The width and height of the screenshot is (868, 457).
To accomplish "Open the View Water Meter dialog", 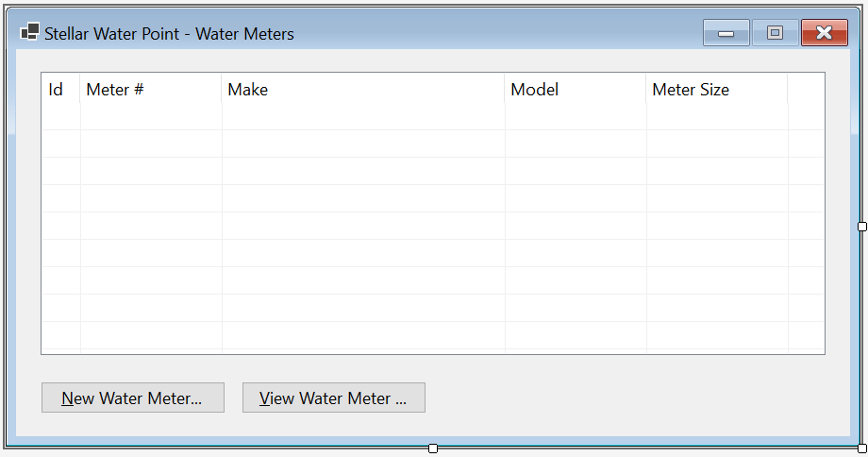I will pyautogui.click(x=334, y=398).
